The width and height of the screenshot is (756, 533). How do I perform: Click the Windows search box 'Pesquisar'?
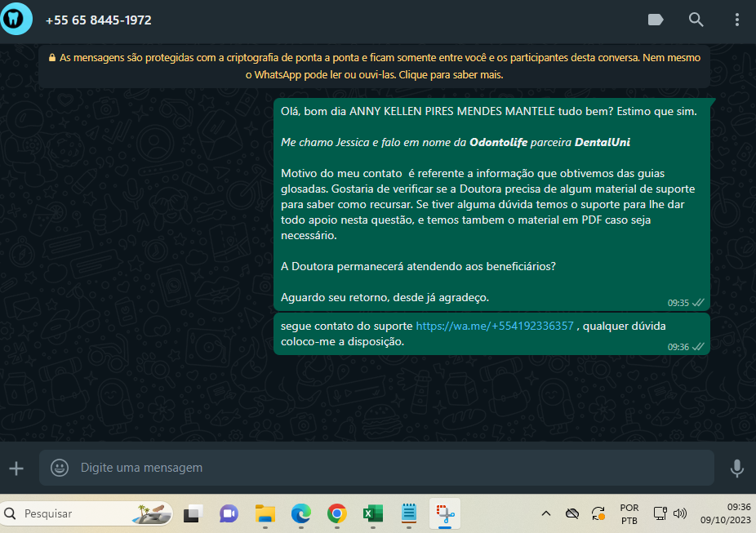(x=87, y=513)
